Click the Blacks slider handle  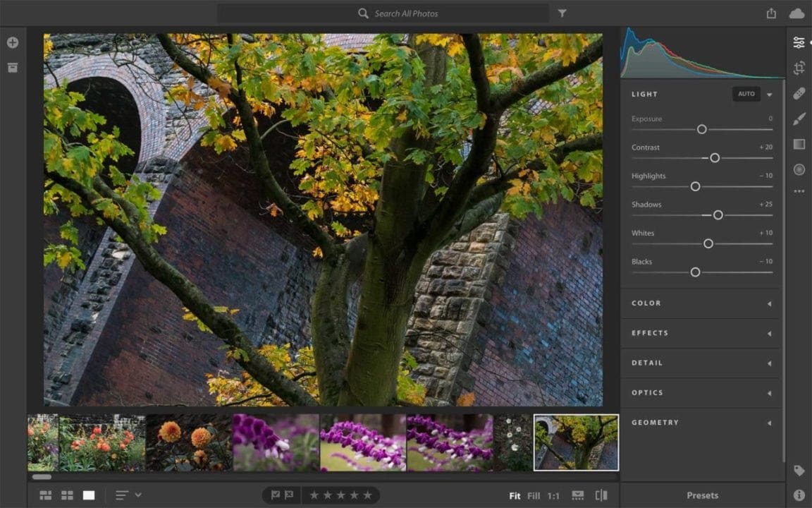[696, 272]
